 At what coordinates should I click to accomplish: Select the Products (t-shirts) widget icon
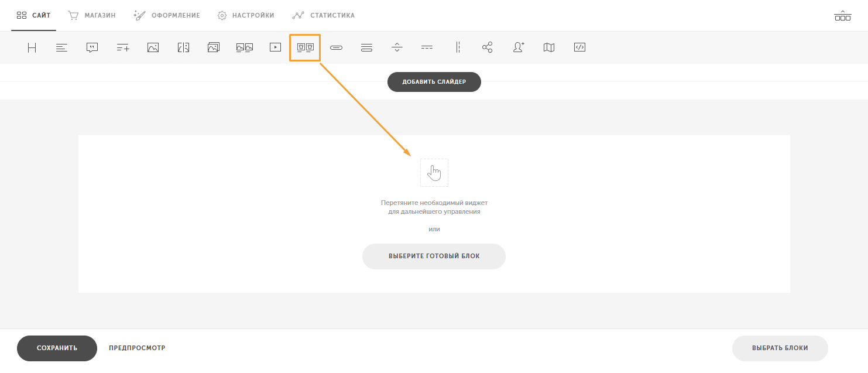point(306,48)
